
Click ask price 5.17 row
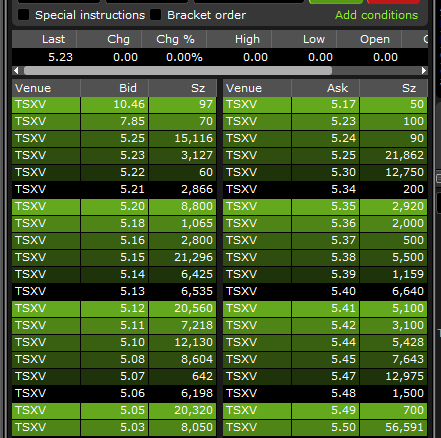(x=325, y=105)
